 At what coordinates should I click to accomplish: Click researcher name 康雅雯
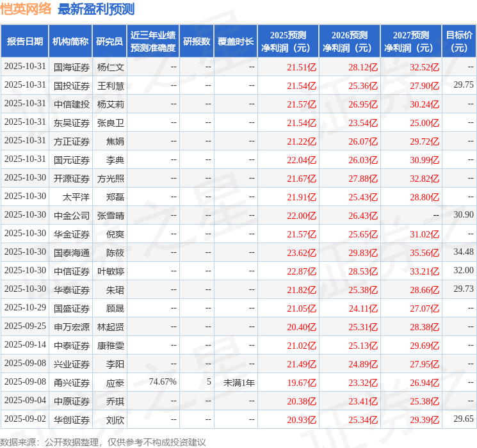pos(111,346)
